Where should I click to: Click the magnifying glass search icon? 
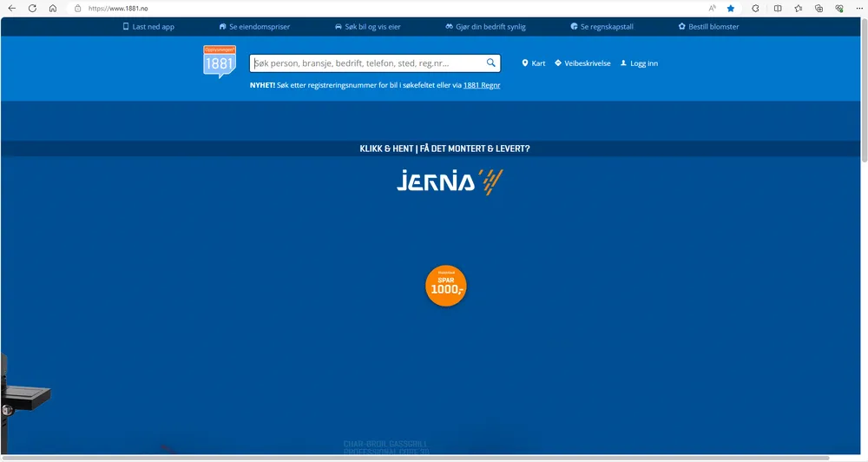coord(491,63)
